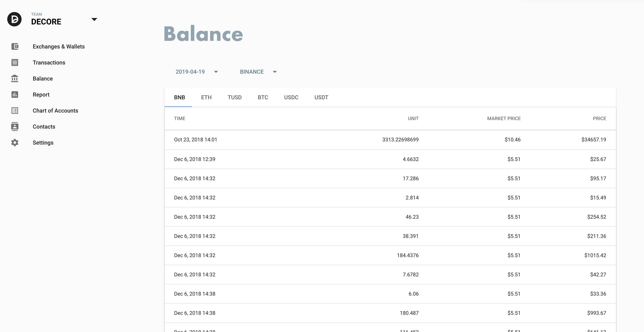The width and height of the screenshot is (644, 332).
Task: Select the BTC currency tab
Action: pos(263,97)
